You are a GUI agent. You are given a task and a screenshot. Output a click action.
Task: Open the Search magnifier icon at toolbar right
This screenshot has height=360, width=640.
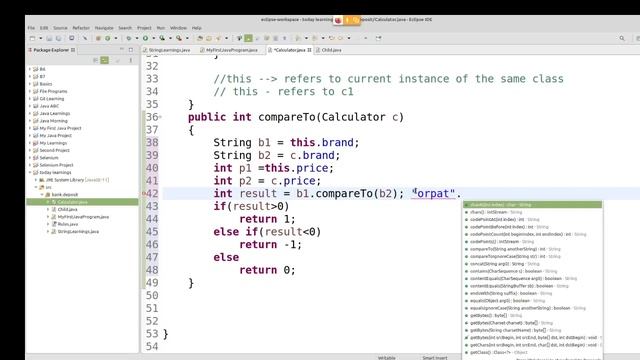622,38
